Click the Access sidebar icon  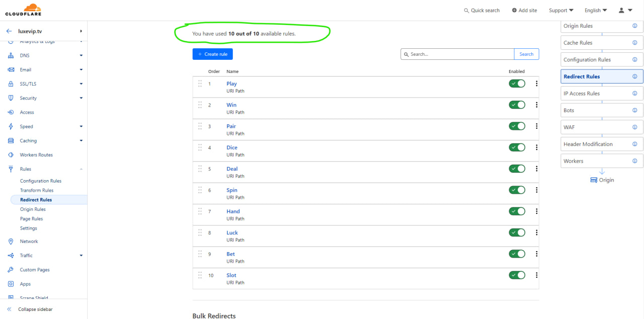11,112
